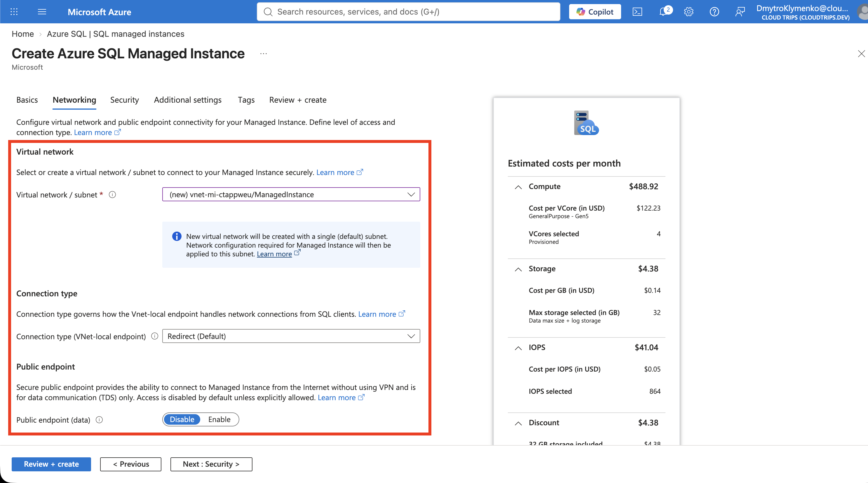The width and height of the screenshot is (868, 483).
Task: Open the notifications bell
Action: point(663,12)
